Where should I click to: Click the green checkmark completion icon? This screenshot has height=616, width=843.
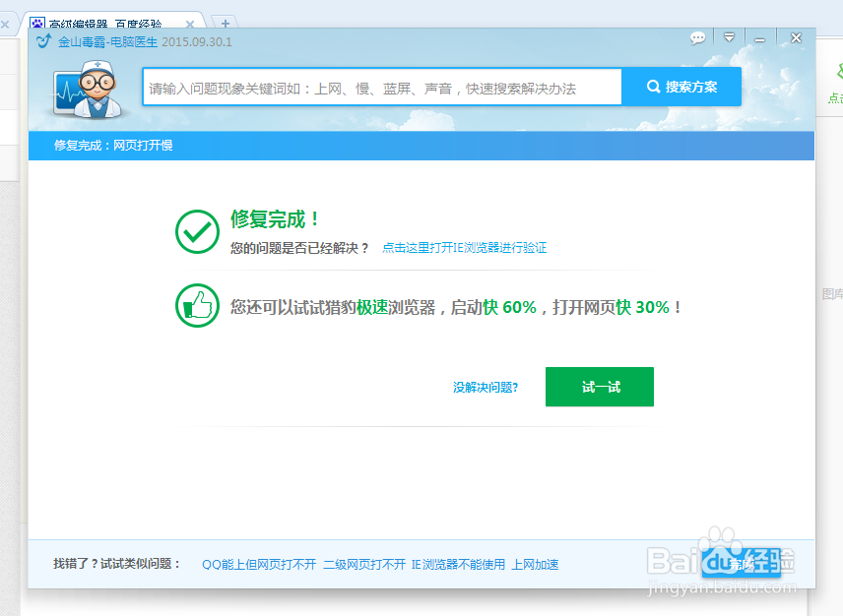tap(197, 231)
